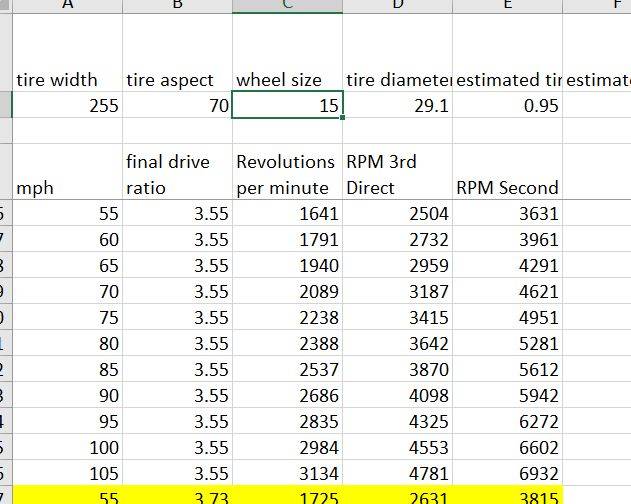Screen dimensions: 631x504
Task: Click the cell containing 0.95
Action: point(507,105)
